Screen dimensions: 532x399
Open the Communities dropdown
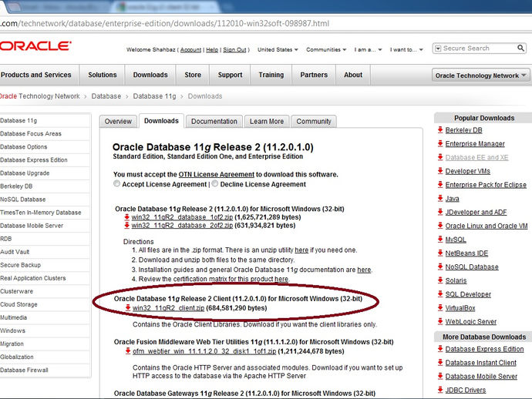[x=326, y=49]
